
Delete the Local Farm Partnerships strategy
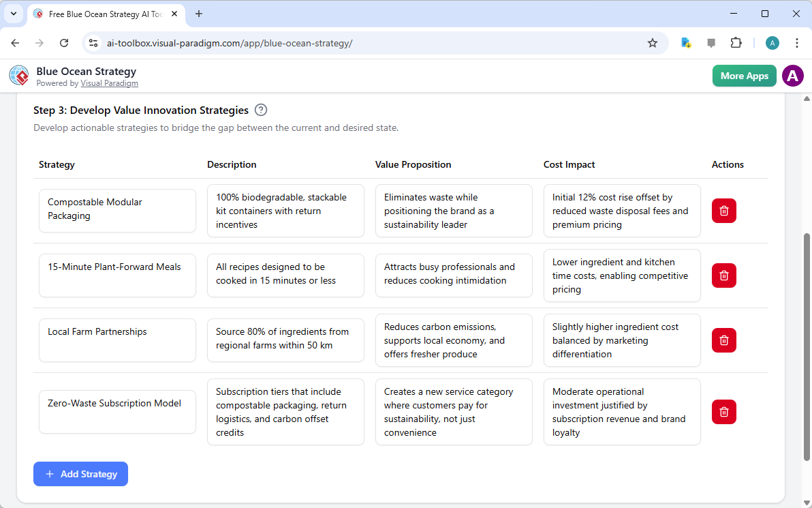723,340
